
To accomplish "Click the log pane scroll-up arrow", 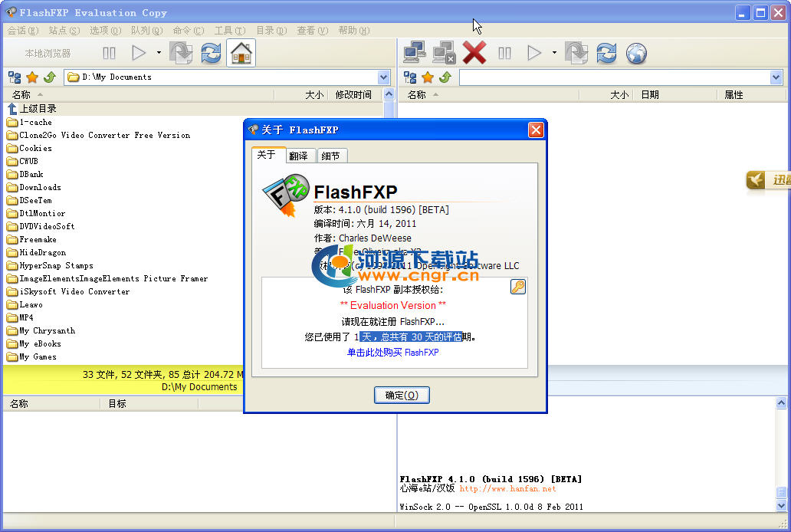I will click(781, 402).
